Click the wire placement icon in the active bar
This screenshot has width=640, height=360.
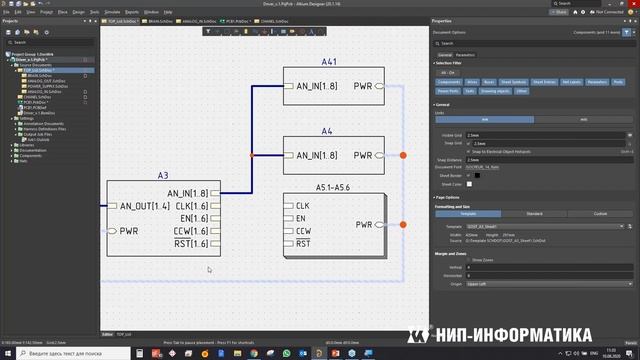[x=255, y=31]
